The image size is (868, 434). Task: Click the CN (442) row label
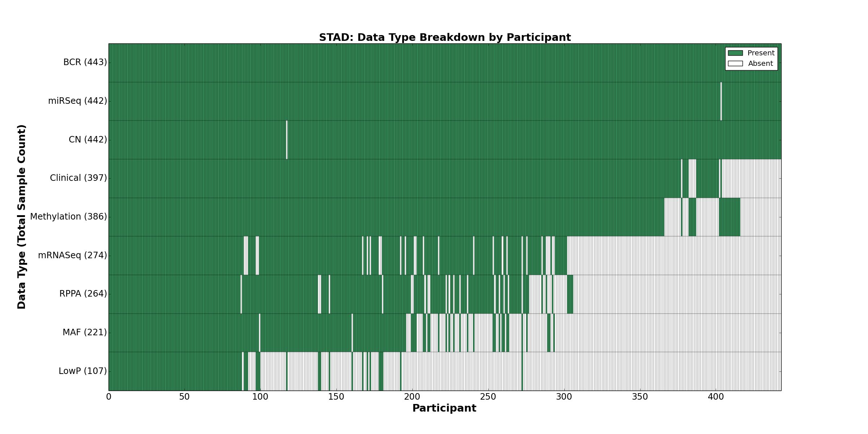click(x=88, y=140)
